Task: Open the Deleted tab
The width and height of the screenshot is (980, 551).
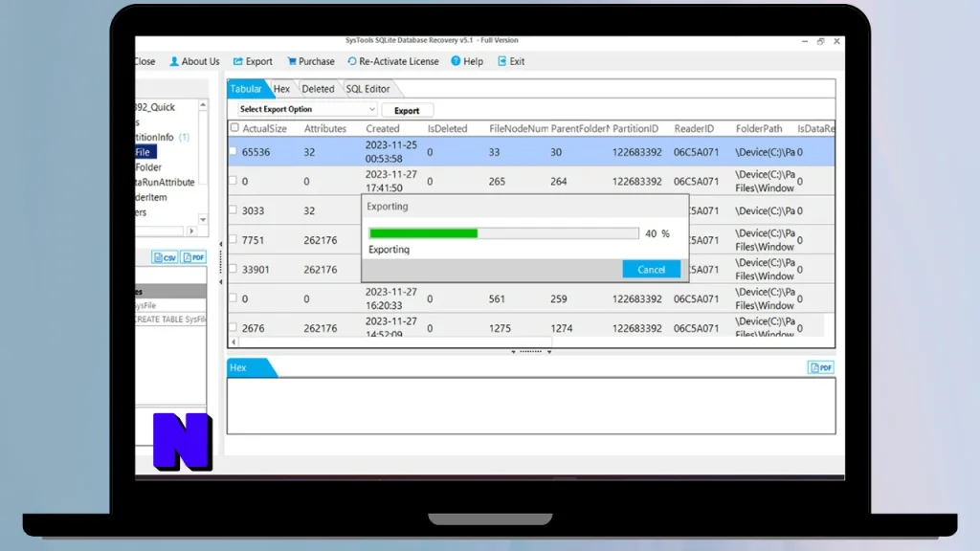Action: [318, 89]
